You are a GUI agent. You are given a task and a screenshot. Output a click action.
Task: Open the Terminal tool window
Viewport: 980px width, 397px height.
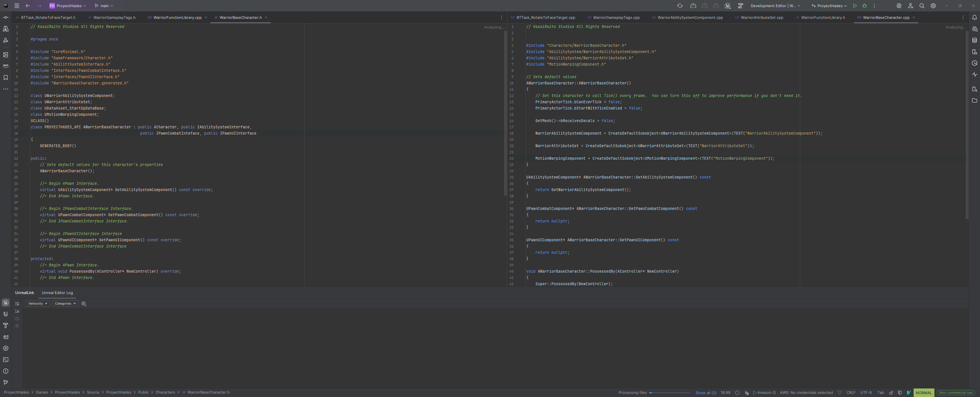(6, 360)
